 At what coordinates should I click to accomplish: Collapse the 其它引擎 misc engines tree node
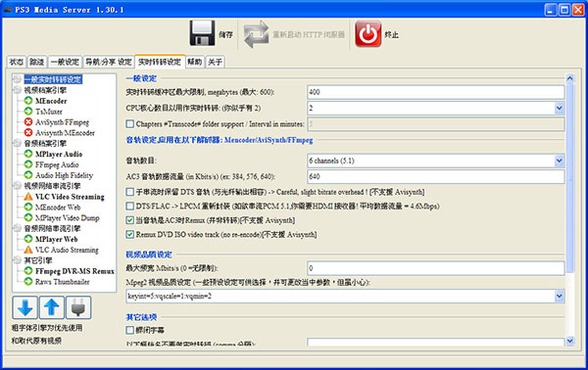coord(18,260)
